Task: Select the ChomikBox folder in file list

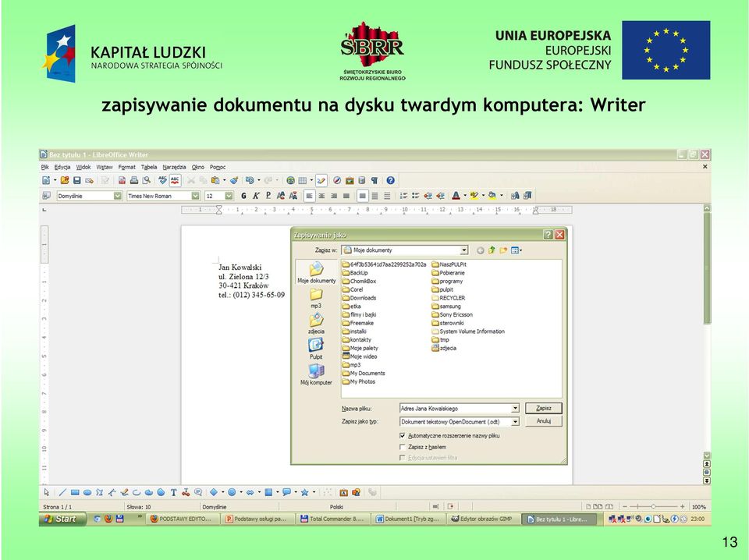Action: [x=359, y=282]
